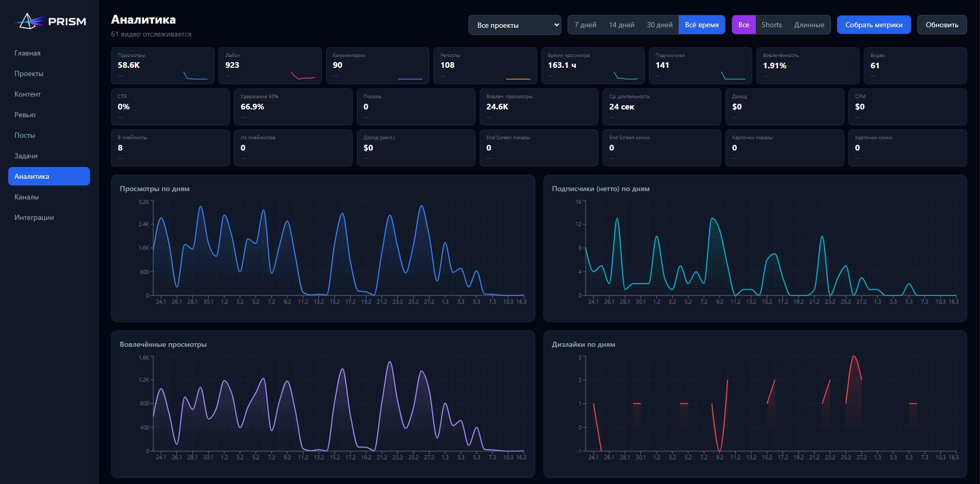The image size is (980, 484).
Task: Click the Собрать метрики button
Action: 874,25
